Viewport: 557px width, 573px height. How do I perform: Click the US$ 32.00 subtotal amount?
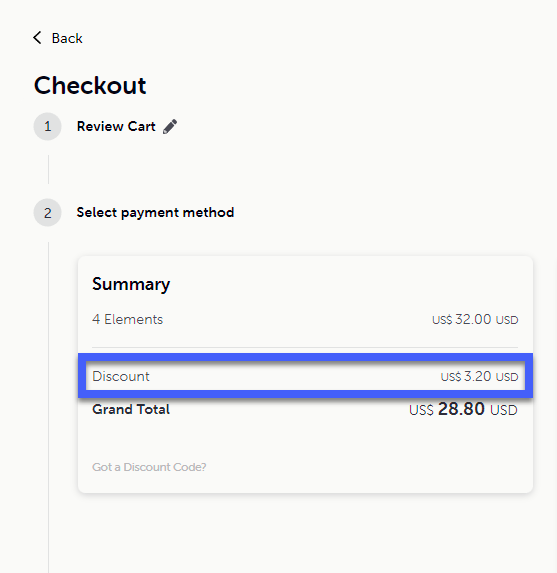pyautogui.click(x=475, y=319)
